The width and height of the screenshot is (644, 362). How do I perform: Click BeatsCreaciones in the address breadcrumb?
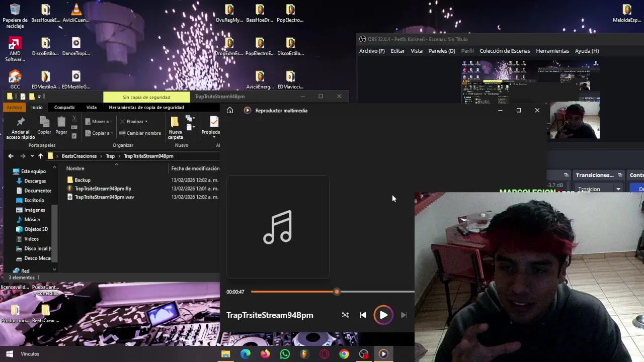[79, 156]
